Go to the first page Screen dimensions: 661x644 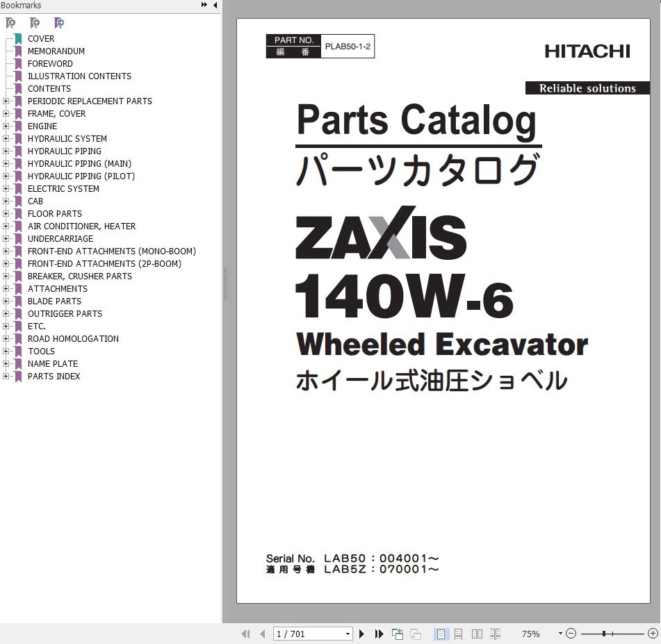pyautogui.click(x=246, y=634)
